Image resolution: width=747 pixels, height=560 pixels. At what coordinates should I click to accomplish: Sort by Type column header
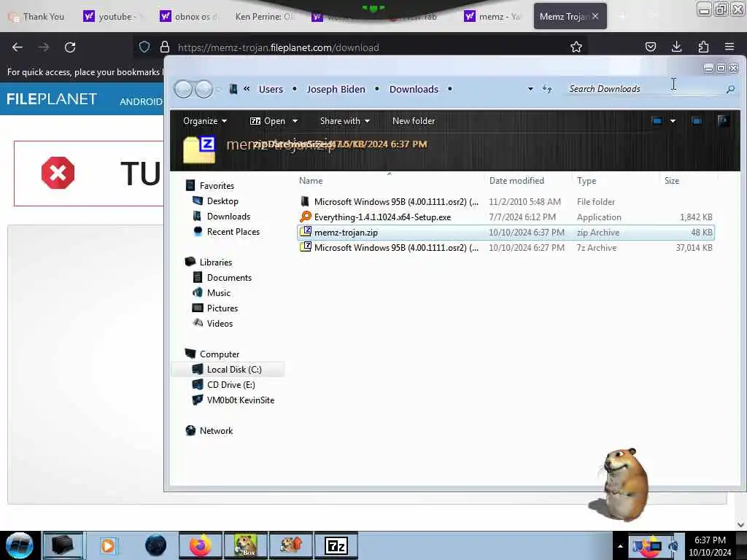(x=587, y=181)
